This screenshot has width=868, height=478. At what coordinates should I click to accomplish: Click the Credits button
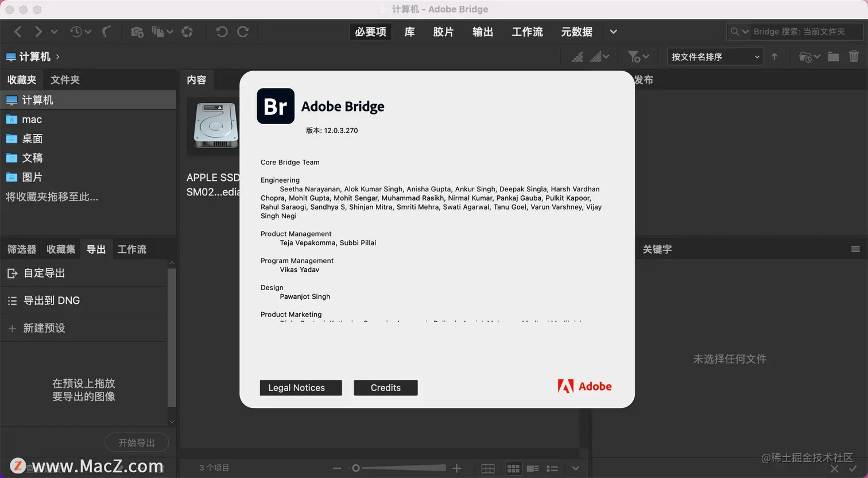click(x=386, y=388)
